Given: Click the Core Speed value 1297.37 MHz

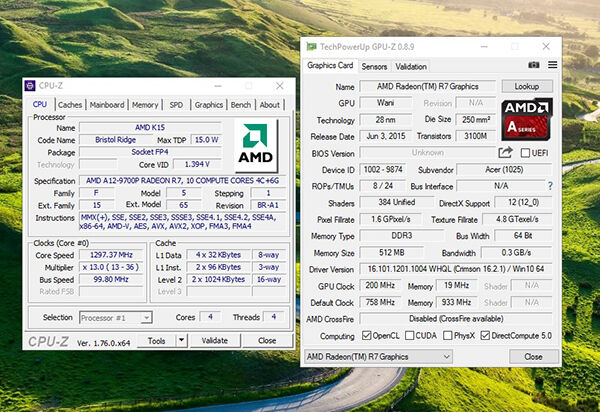Looking at the screenshot, I should (111, 255).
